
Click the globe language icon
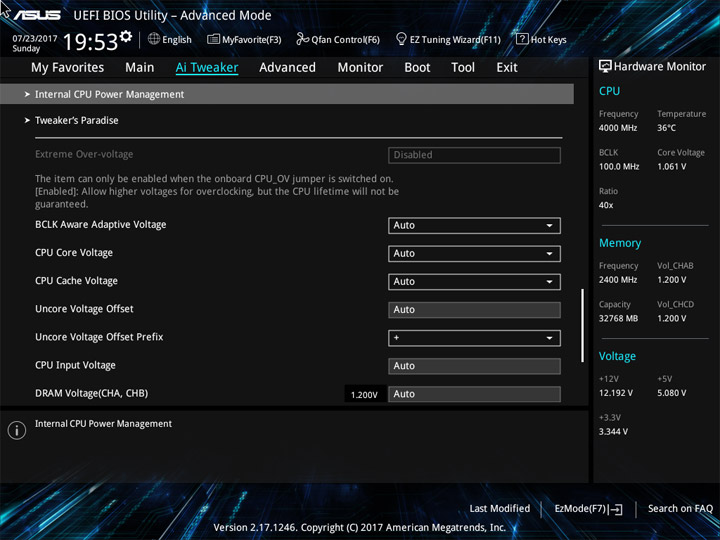[x=154, y=39]
